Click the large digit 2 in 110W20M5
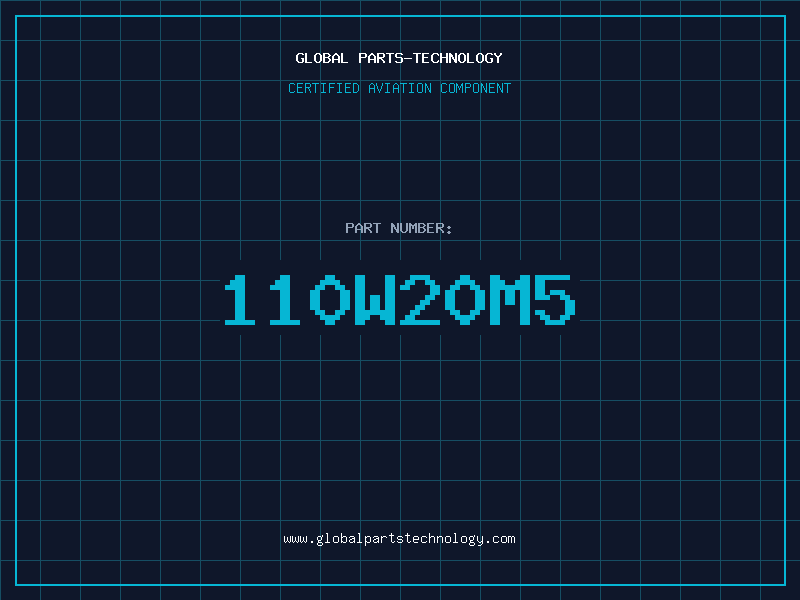Viewport: 800px width, 600px height. pos(420,299)
